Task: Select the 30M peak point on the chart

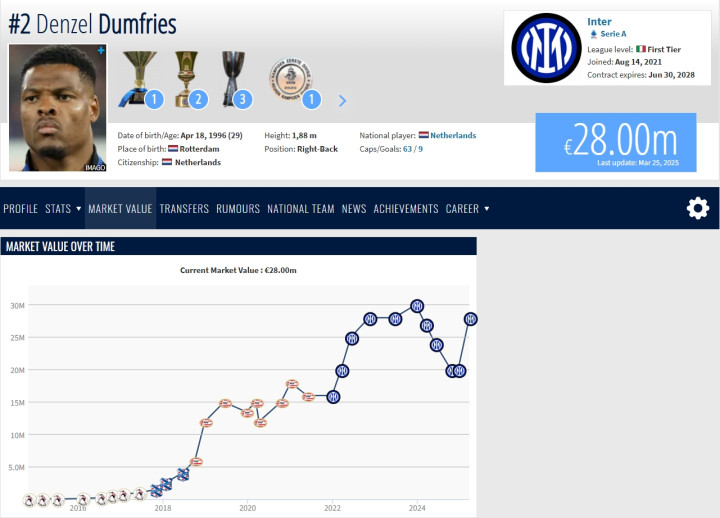Action: point(417,306)
